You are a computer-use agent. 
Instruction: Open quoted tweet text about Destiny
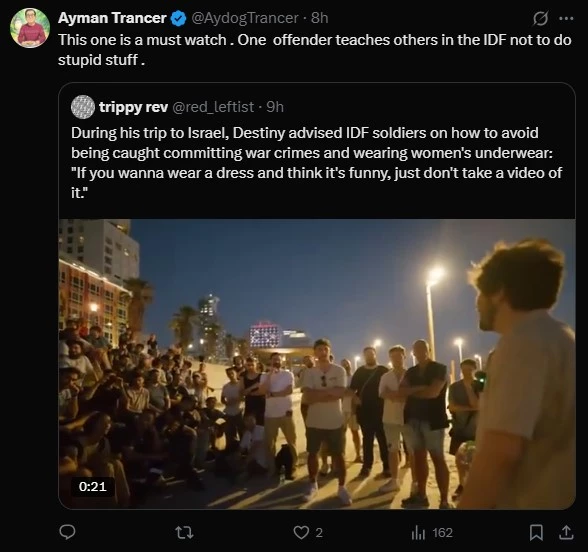point(316,163)
